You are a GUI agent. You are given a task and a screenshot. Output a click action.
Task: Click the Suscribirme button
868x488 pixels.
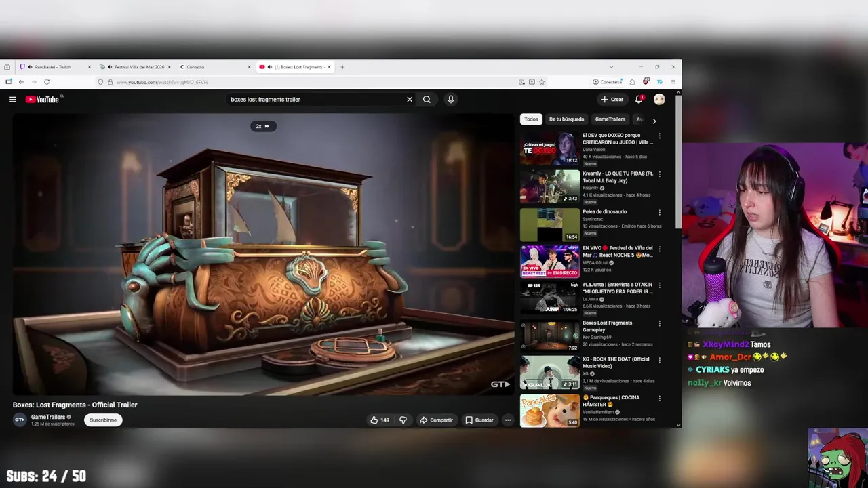pos(103,420)
